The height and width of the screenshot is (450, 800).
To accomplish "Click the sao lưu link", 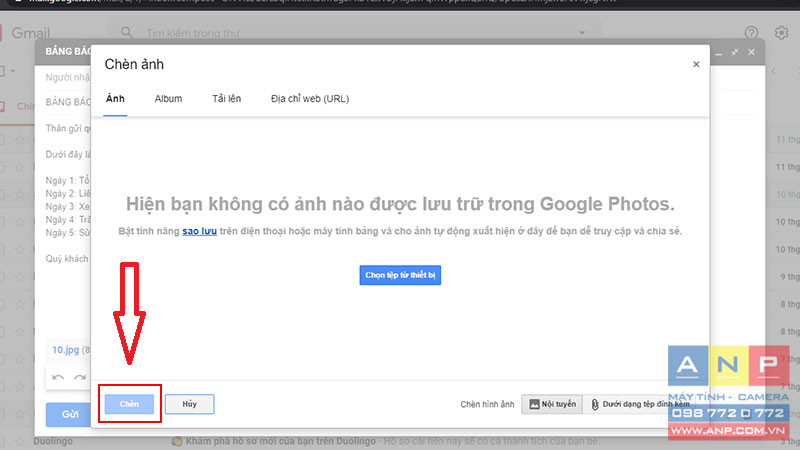I will point(199,231).
